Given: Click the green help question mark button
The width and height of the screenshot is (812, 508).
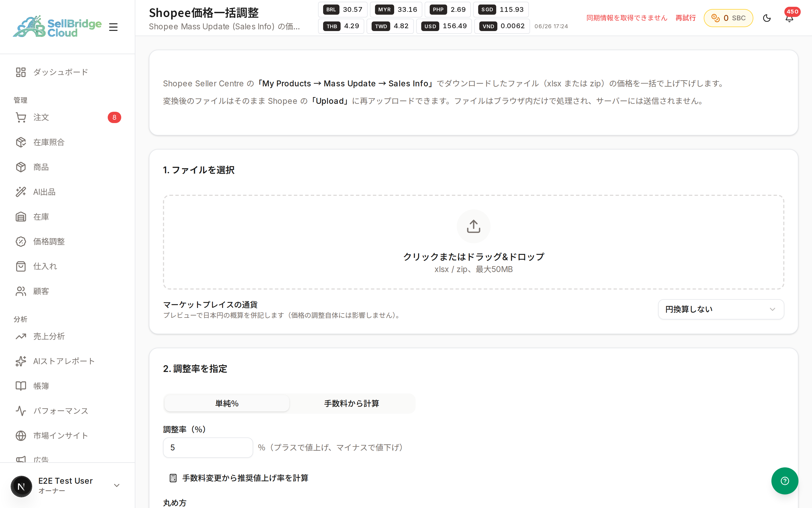Looking at the screenshot, I should click(784, 481).
